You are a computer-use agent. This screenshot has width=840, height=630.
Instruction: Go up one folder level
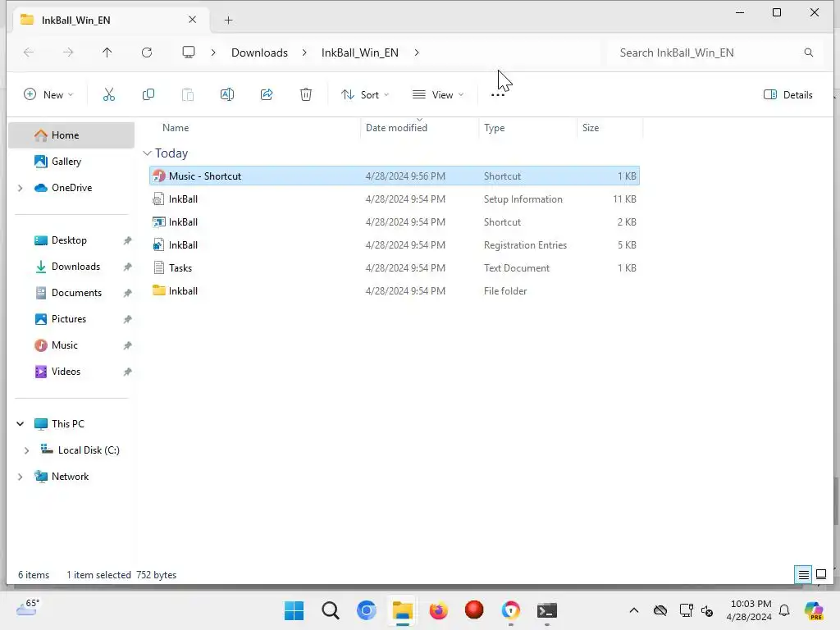(107, 52)
